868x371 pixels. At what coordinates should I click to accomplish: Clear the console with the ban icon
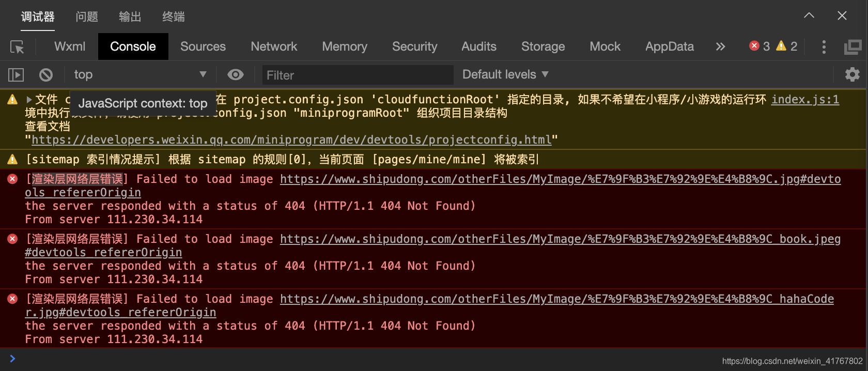click(x=46, y=75)
